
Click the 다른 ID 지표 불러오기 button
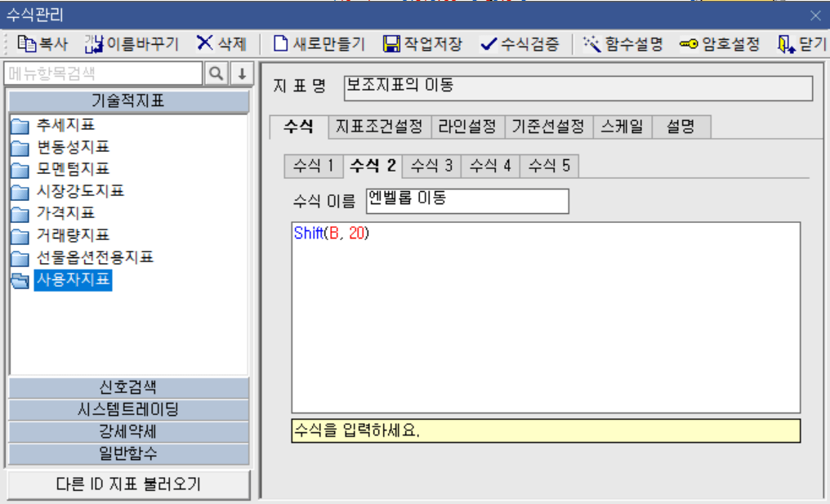pyautogui.click(x=127, y=484)
